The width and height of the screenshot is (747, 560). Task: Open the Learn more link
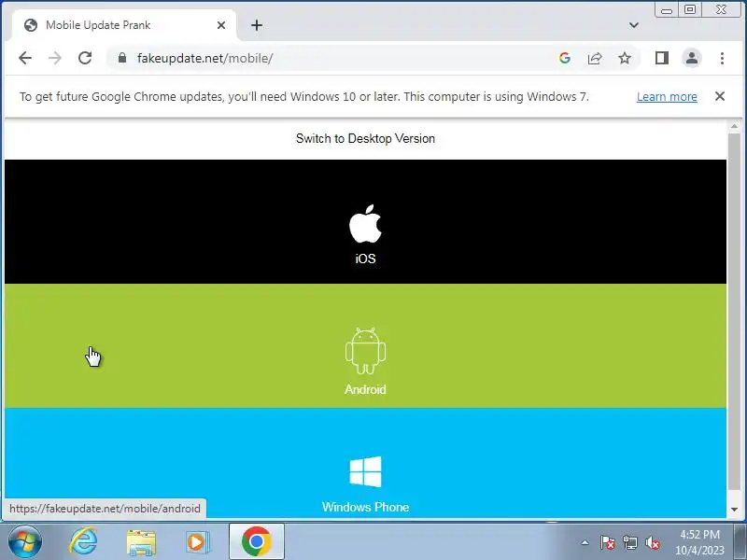667,97
